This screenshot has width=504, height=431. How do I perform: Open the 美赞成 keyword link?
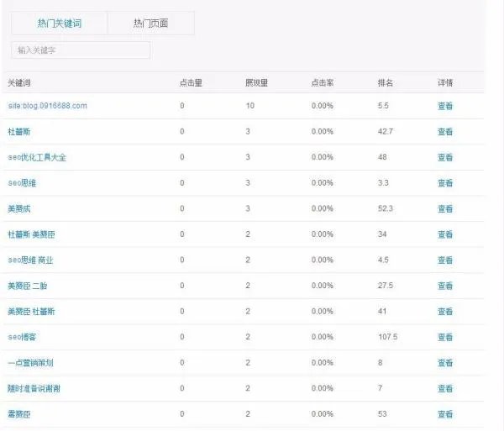[19, 208]
